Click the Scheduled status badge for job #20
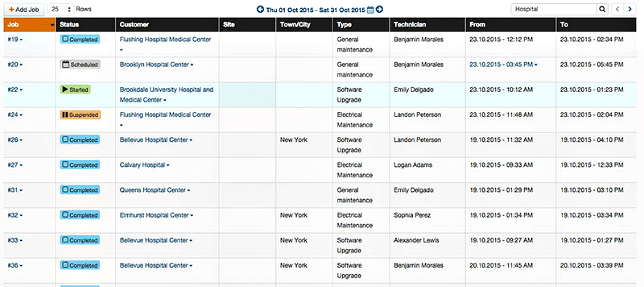 (80, 64)
